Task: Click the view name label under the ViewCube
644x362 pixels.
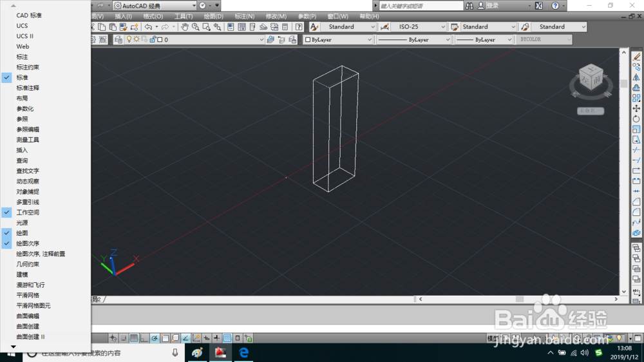Action: click(x=590, y=111)
